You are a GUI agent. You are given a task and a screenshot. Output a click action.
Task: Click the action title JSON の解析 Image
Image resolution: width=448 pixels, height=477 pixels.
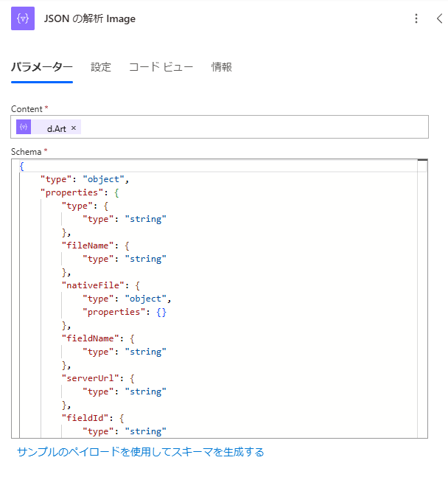pyautogui.click(x=90, y=19)
